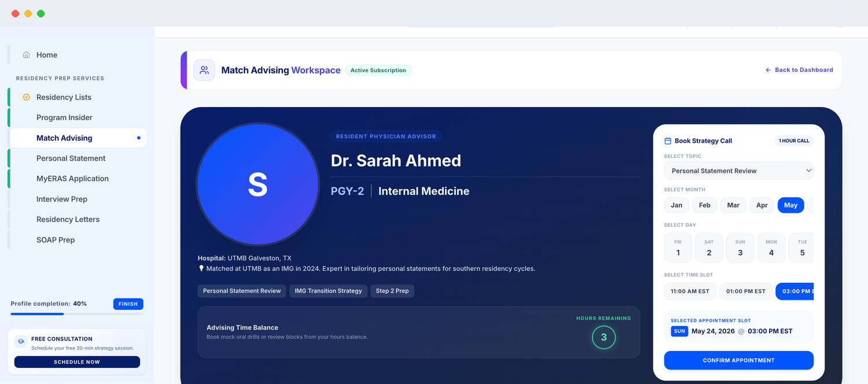Click the profile completion progress bar
The width and height of the screenshot is (868, 384).
[77, 314]
